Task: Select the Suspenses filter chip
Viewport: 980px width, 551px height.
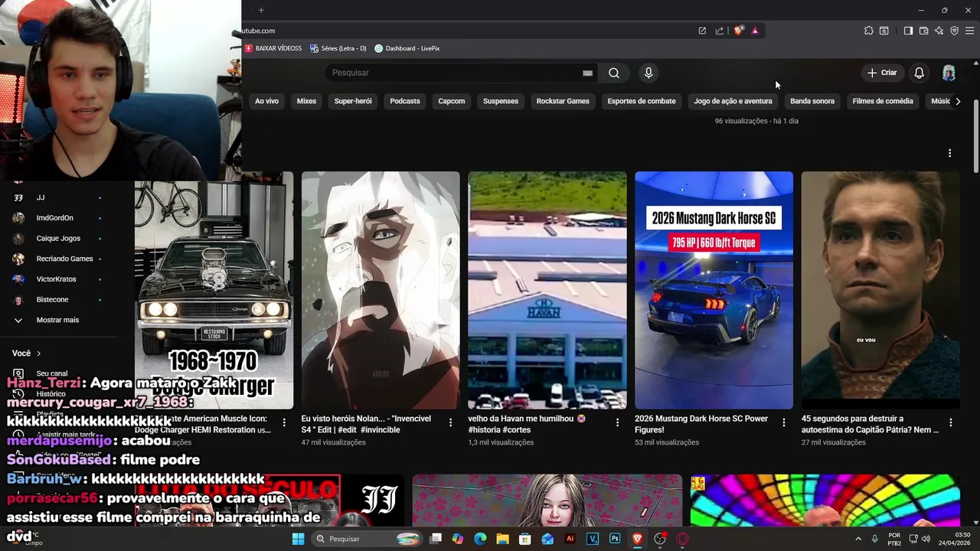Action: [501, 101]
